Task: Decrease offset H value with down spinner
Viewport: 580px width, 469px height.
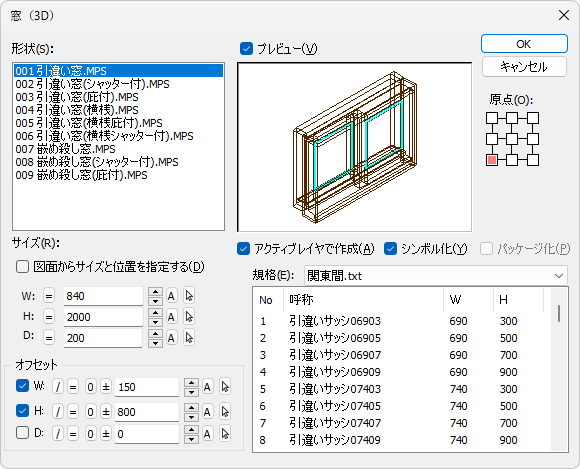Action: [x=191, y=416]
